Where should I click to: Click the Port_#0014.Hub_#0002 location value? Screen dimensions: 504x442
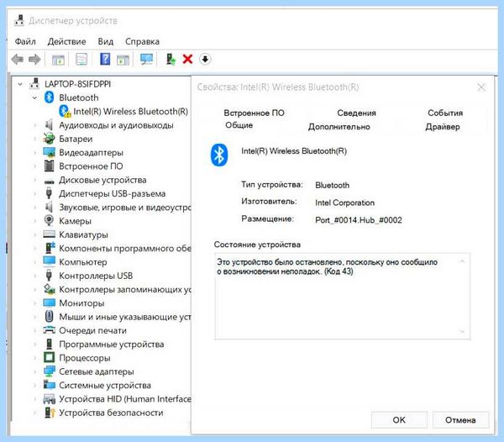tap(359, 220)
